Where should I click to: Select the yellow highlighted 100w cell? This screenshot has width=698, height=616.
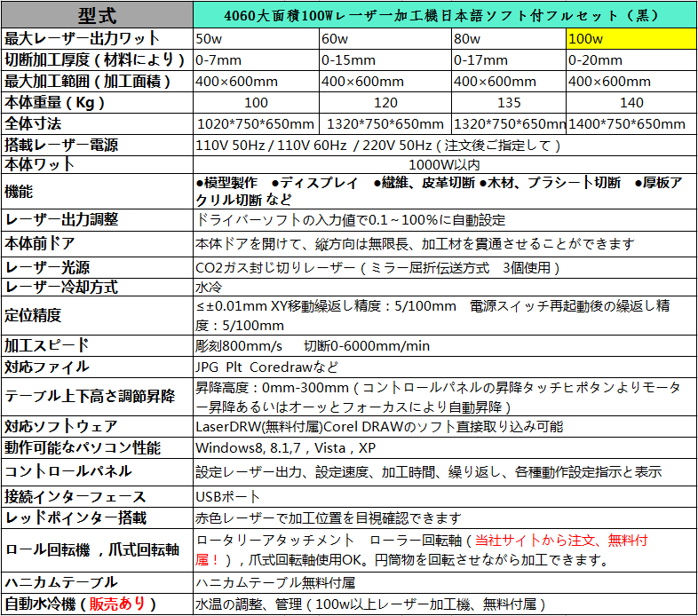pos(631,39)
